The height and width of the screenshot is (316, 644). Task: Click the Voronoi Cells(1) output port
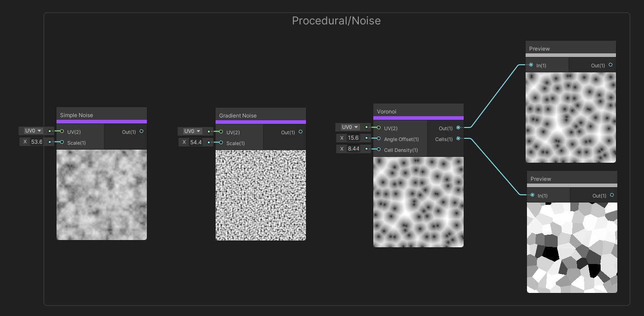point(458,139)
